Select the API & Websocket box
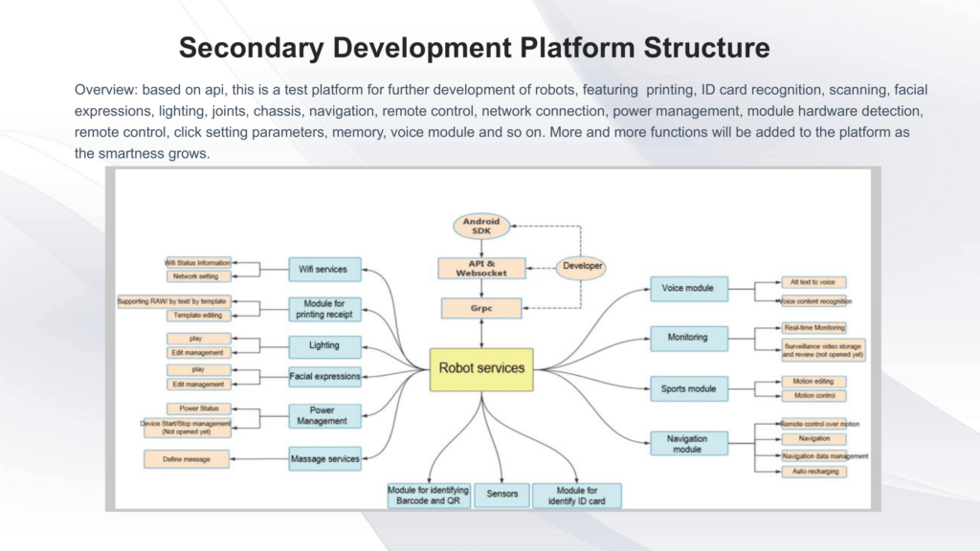 [x=481, y=268]
